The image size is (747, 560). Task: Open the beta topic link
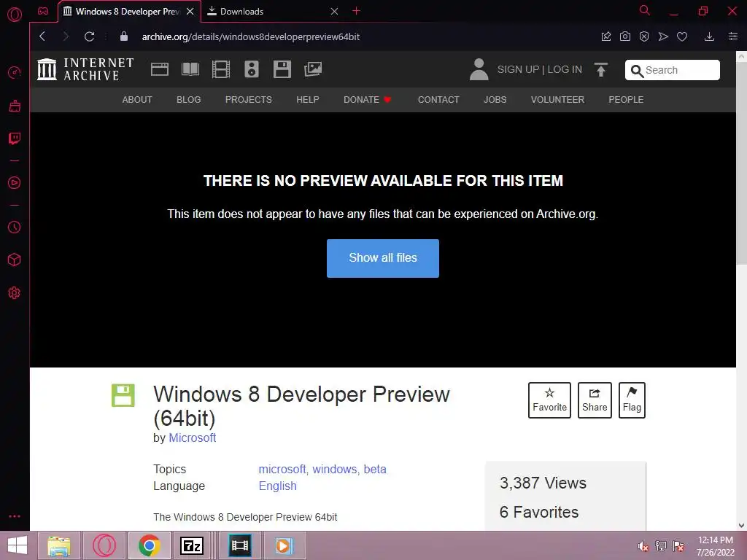(x=375, y=469)
